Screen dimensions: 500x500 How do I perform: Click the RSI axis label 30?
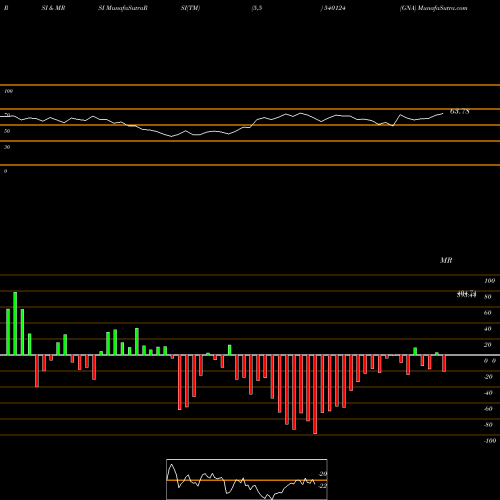click(7, 147)
